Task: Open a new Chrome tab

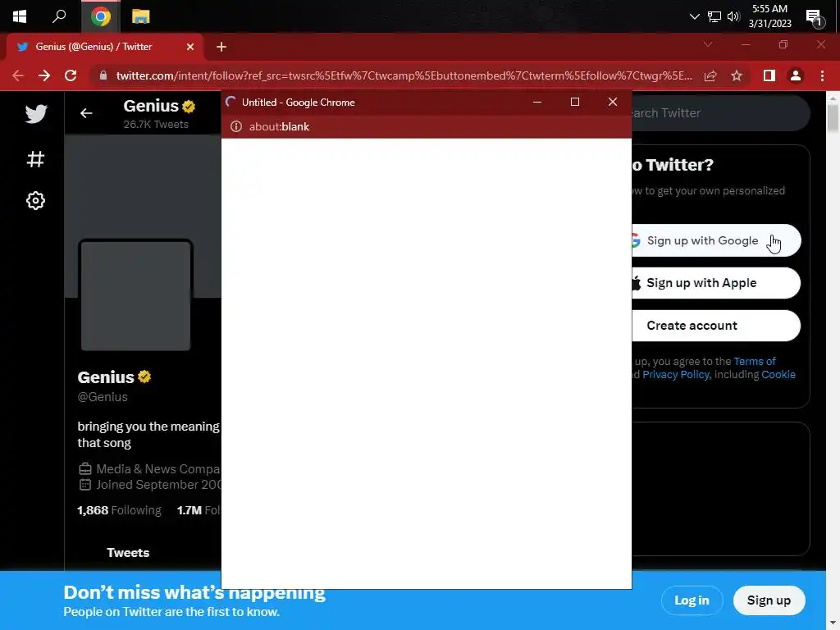Action: coord(221,47)
